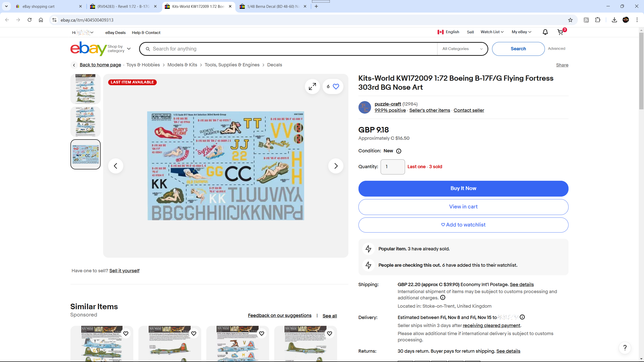Image resolution: width=644 pixels, height=362 pixels.
Task: Go to eBay home via logo
Action: 88,49
